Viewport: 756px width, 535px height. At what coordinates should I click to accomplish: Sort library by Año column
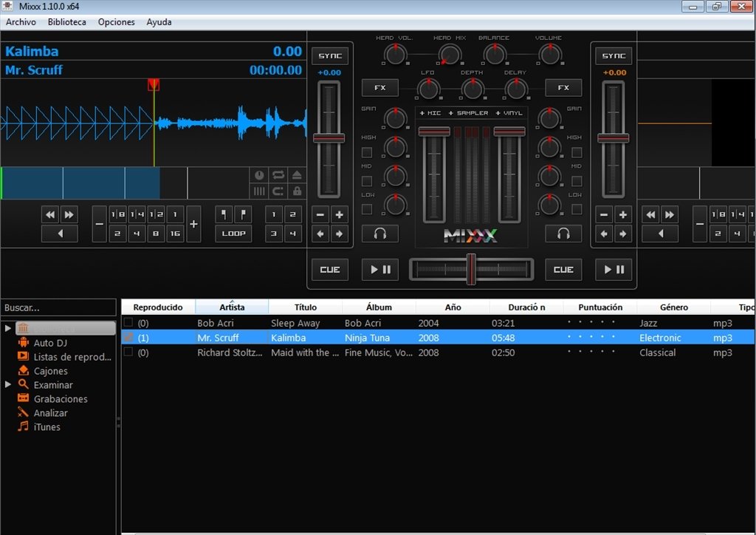tap(453, 307)
